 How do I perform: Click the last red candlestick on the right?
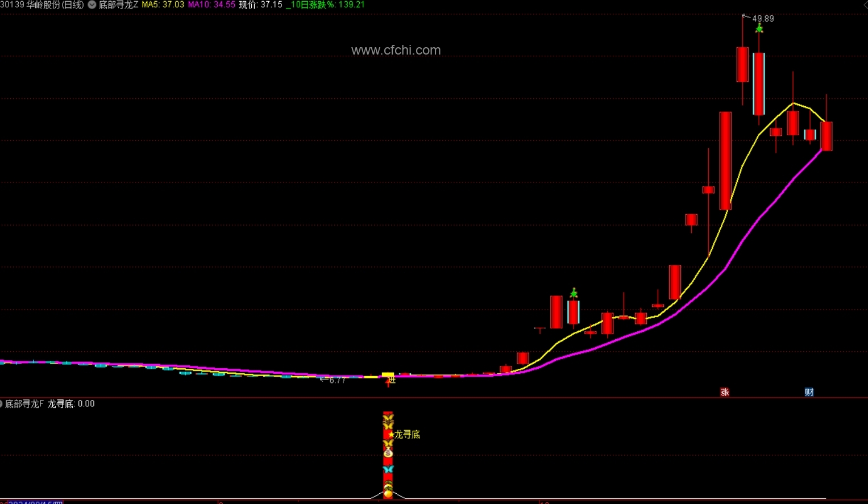(827, 136)
